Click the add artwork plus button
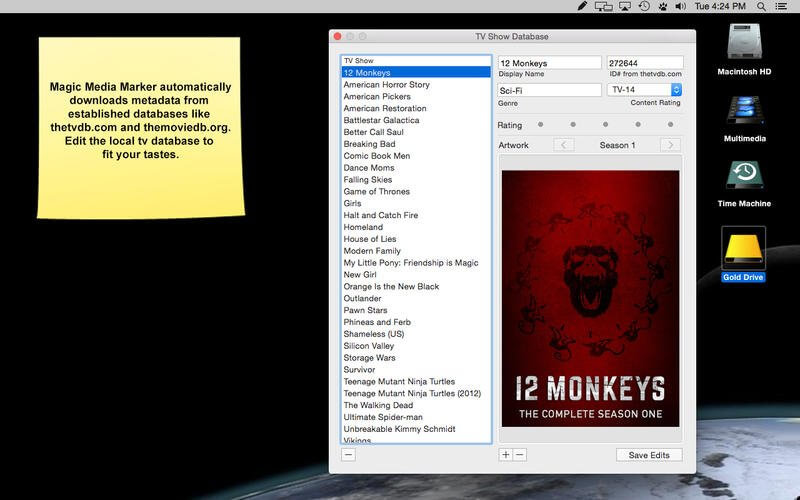 [506, 455]
